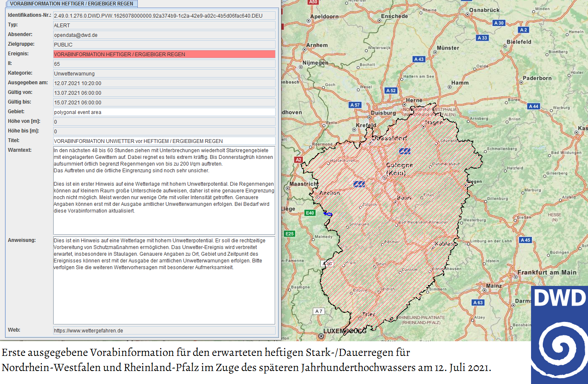Click the A 57 highway shield

coord(355,105)
